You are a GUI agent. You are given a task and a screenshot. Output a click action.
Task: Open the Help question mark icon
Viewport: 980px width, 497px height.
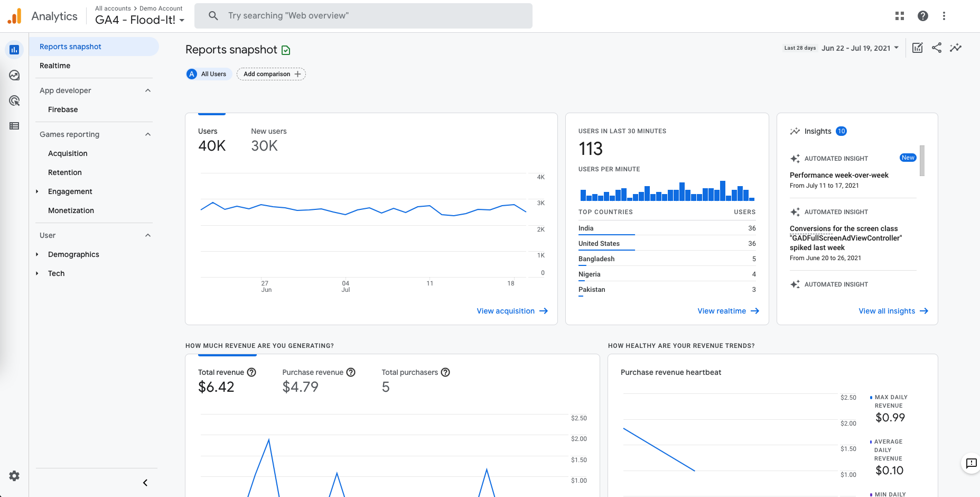(x=923, y=16)
